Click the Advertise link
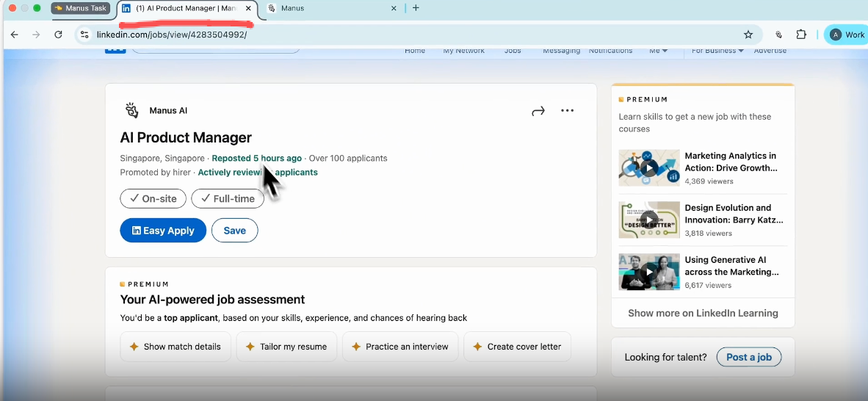868x401 pixels. [x=770, y=51]
